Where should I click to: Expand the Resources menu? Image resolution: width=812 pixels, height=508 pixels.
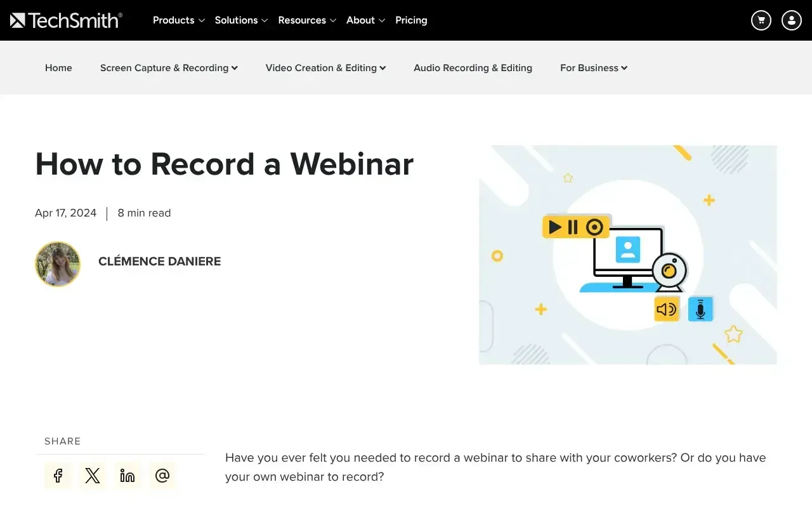point(307,20)
